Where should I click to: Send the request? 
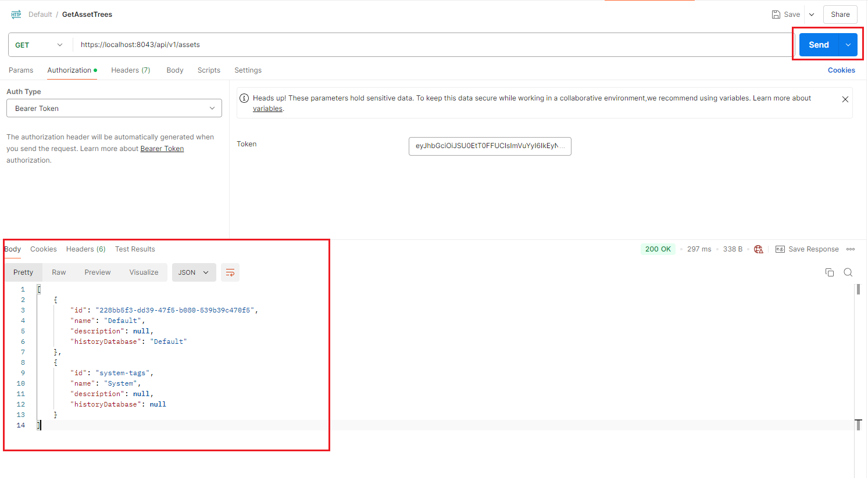(819, 45)
